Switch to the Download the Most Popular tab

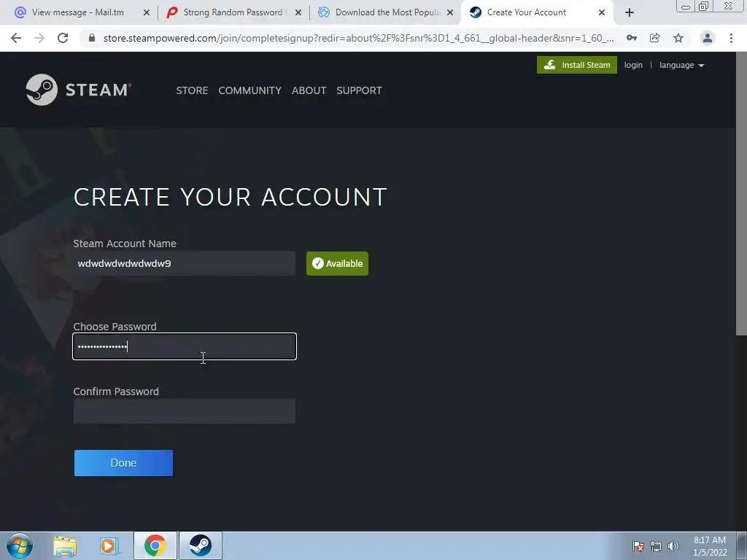(387, 12)
